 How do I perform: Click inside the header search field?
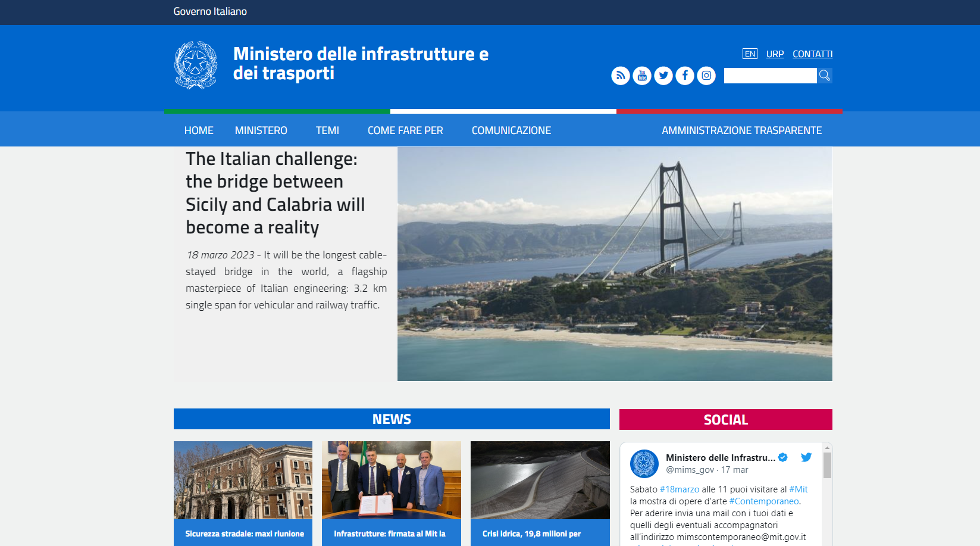point(770,76)
